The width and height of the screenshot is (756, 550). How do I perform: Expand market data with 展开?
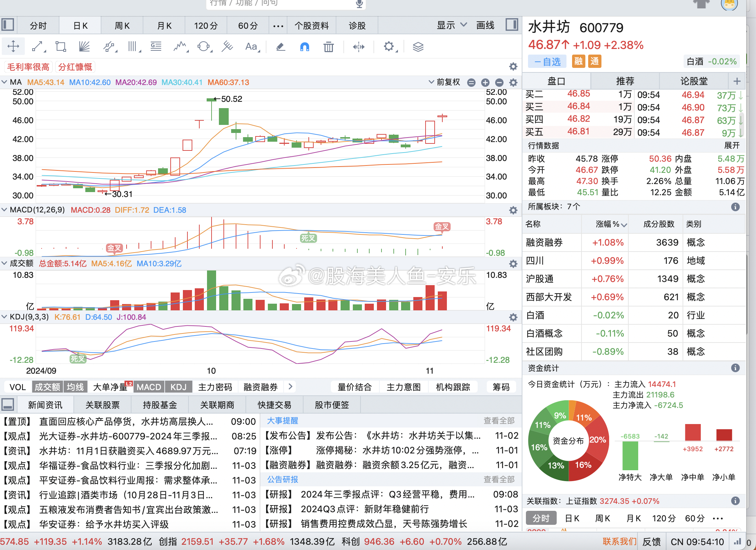(x=732, y=145)
